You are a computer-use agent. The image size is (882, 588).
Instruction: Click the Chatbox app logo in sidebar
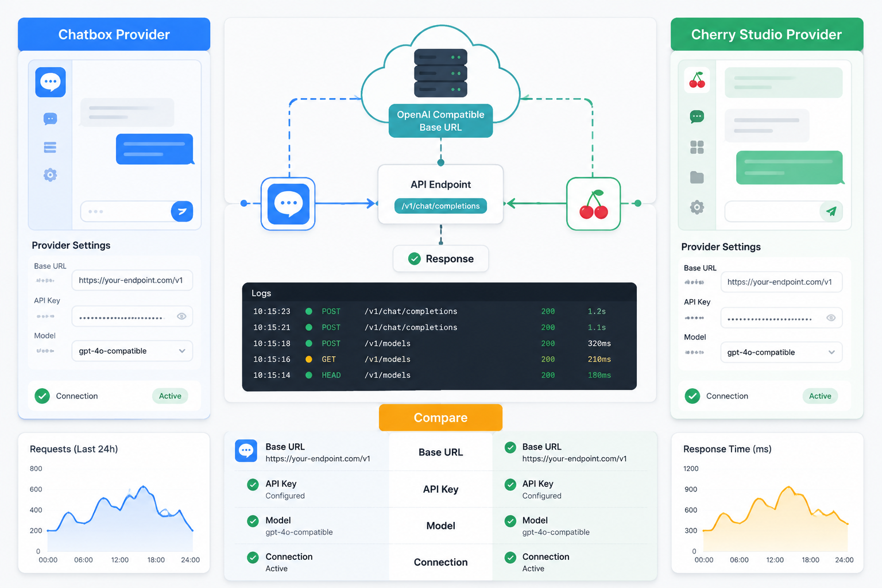pos(51,82)
